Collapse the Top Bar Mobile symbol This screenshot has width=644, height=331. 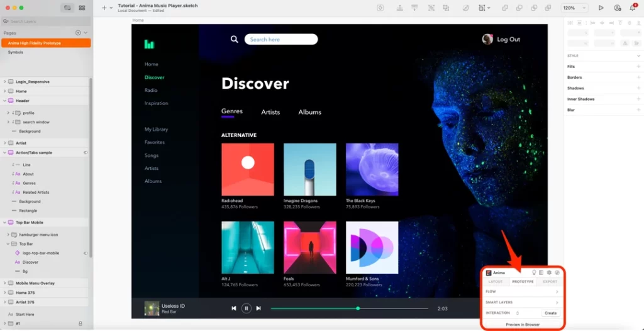click(x=4, y=222)
